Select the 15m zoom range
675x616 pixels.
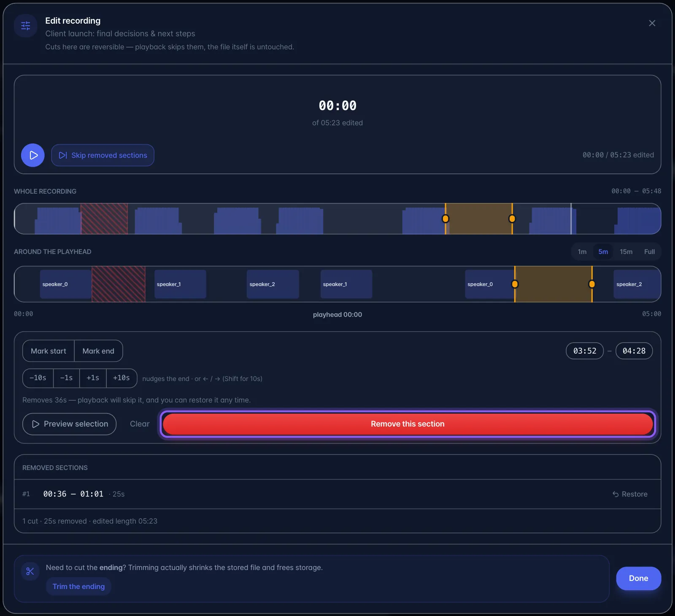click(x=626, y=252)
